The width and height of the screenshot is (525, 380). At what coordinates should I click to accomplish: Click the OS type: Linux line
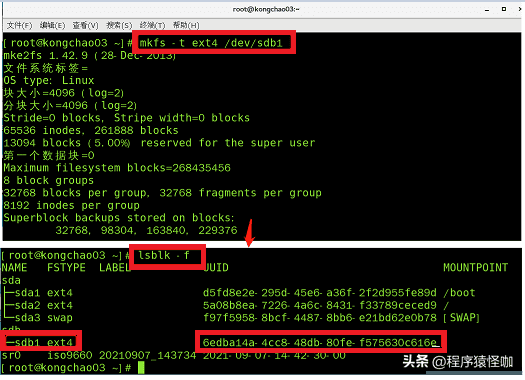[49, 80]
